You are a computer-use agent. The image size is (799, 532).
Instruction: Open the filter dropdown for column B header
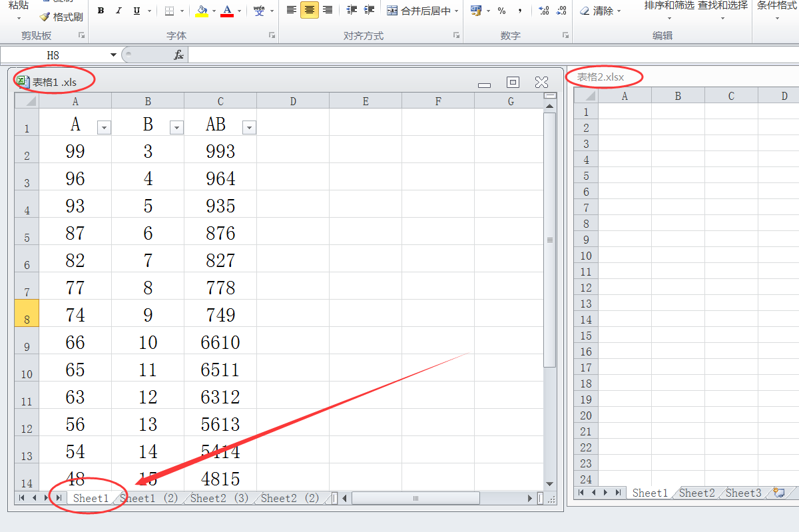coord(176,128)
